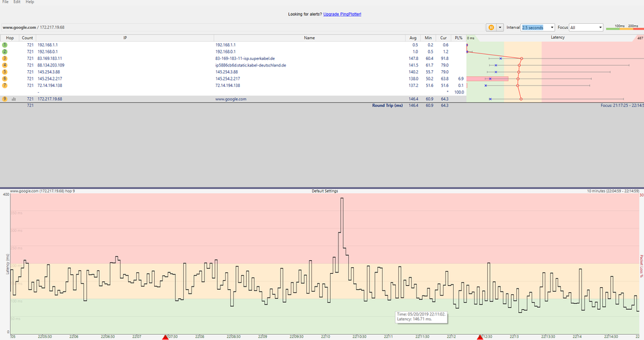Click hostname ip5886cb6d.static.kabel-deutschland.de
The image size is (644, 340).
click(x=251, y=65)
